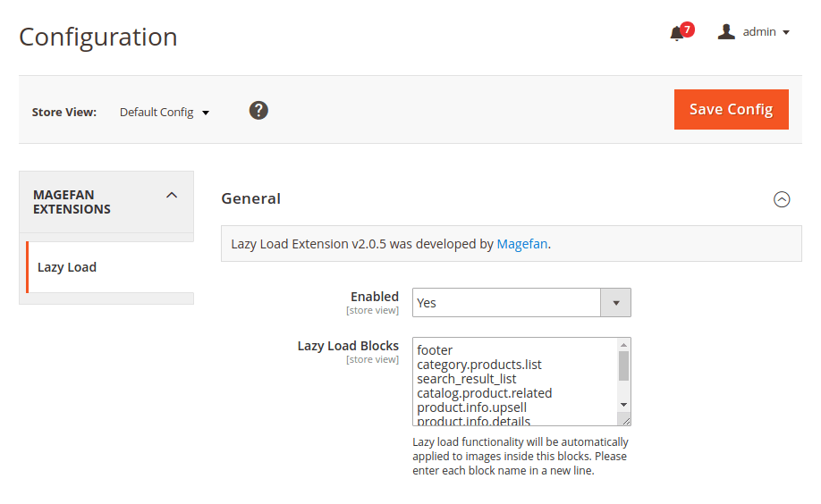
Task: Click the textarea resize handle corner
Action: point(625,420)
